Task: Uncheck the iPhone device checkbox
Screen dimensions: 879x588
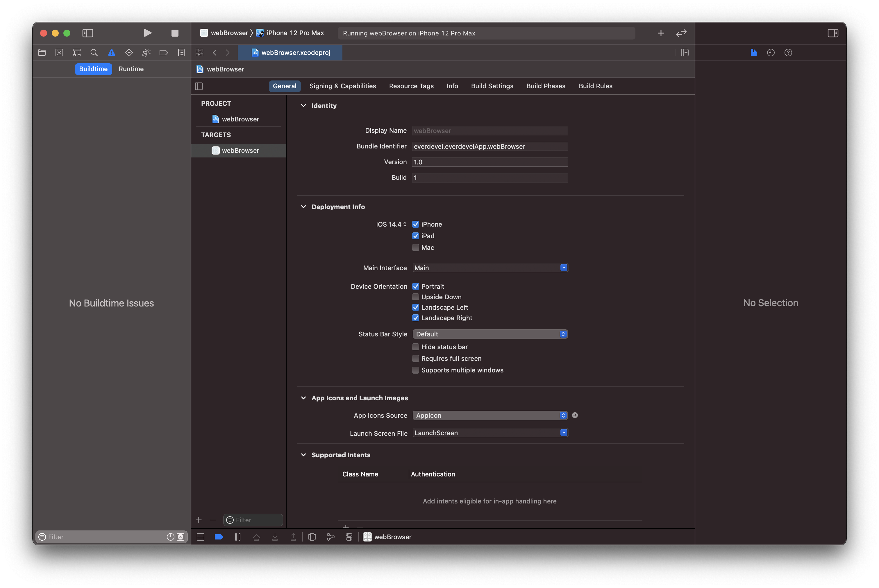Action: [x=415, y=224]
